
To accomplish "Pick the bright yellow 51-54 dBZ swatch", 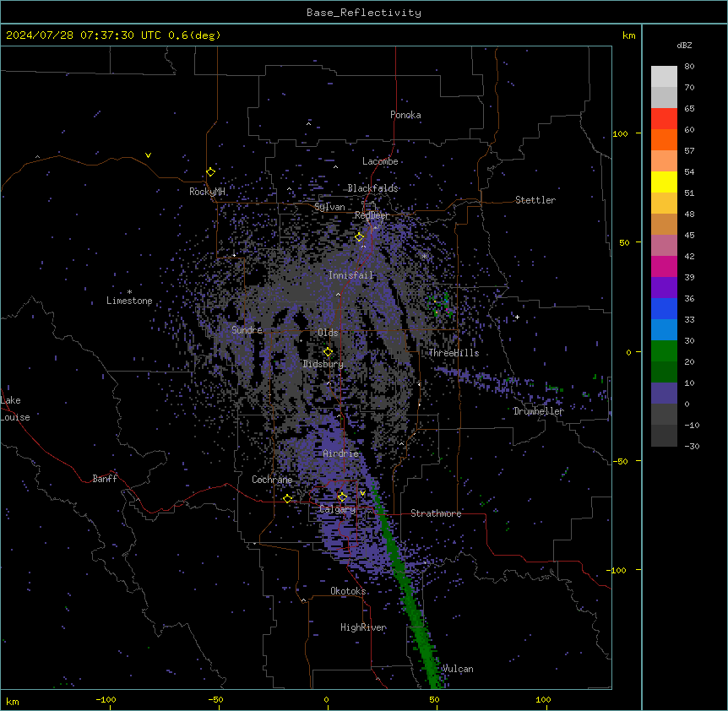I will click(x=664, y=182).
